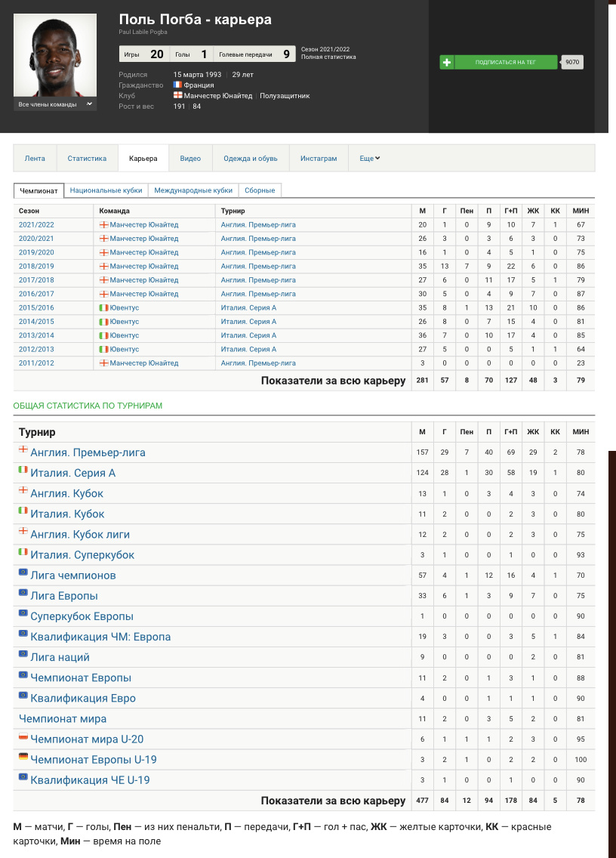This screenshot has height=858, width=616.
Task: Click EU flag icon before Чемпионат Европы
Action: [23, 674]
